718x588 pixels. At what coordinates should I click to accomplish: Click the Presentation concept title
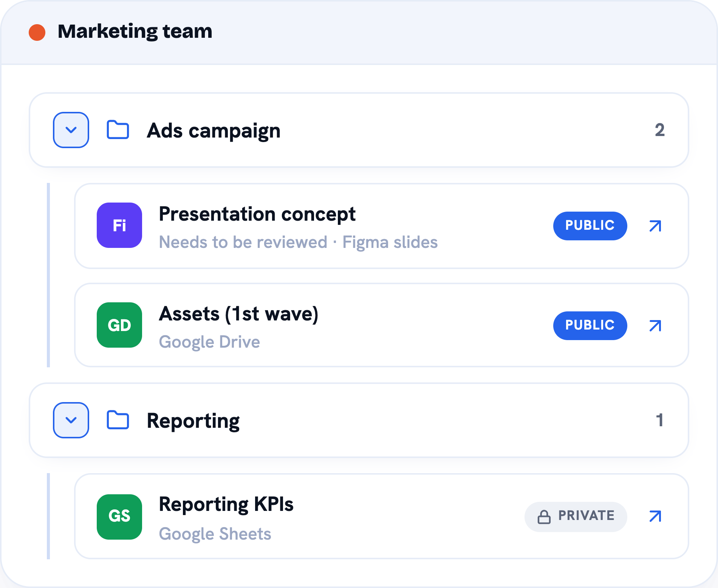(257, 215)
